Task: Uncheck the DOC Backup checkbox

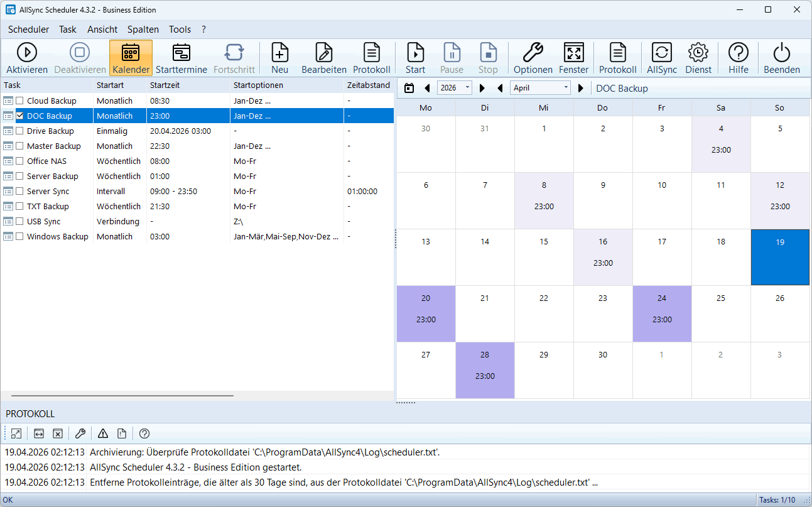Action: tap(20, 116)
